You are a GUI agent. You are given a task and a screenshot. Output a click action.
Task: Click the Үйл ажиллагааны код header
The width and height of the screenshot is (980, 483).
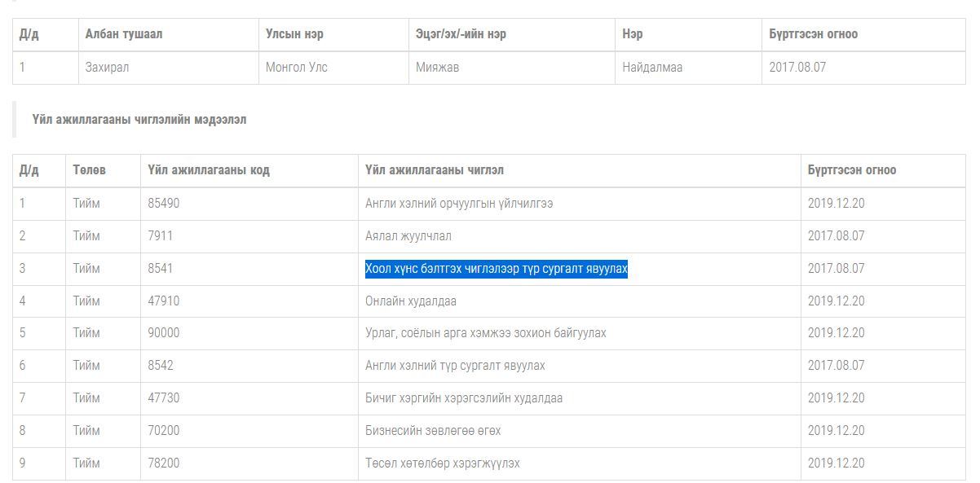(x=209, y=170)
